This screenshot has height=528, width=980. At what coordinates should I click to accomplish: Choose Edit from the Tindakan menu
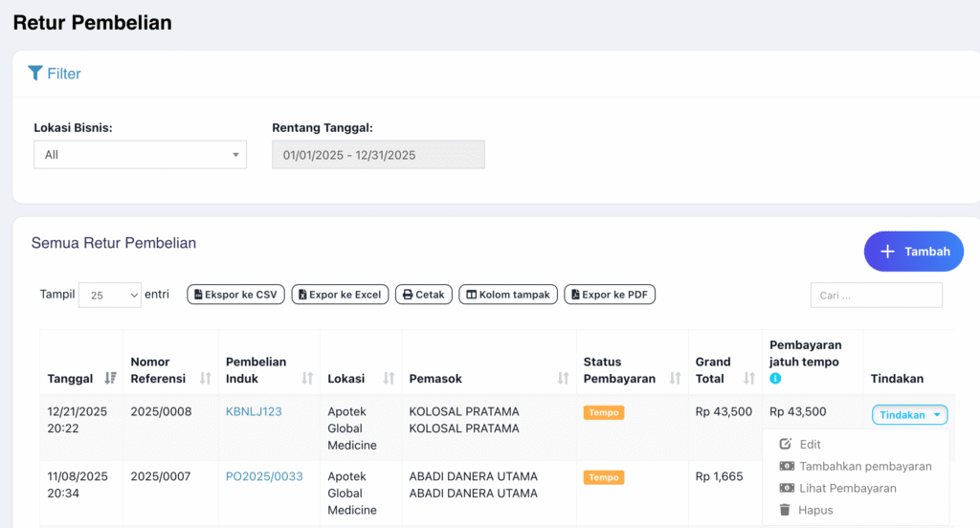[810, 444]
